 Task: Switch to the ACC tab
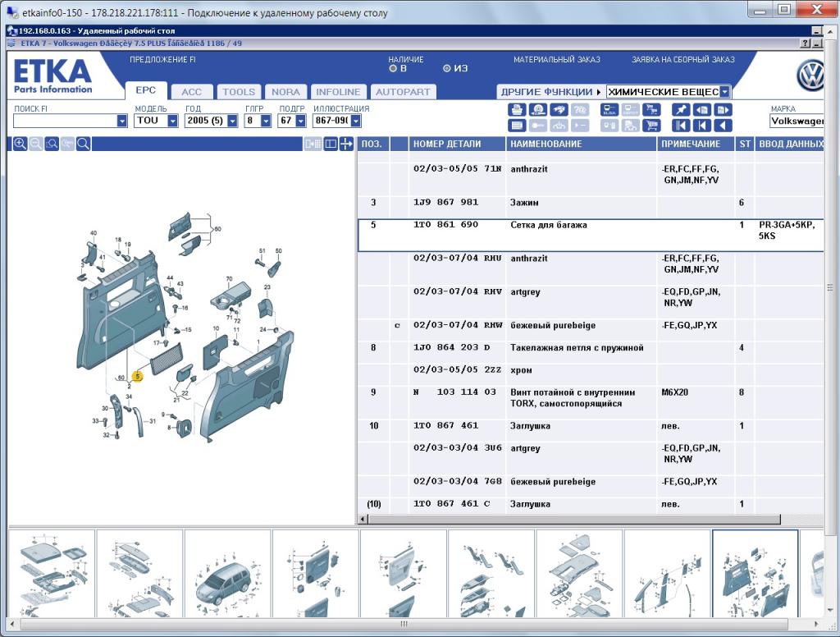[191, 92]
